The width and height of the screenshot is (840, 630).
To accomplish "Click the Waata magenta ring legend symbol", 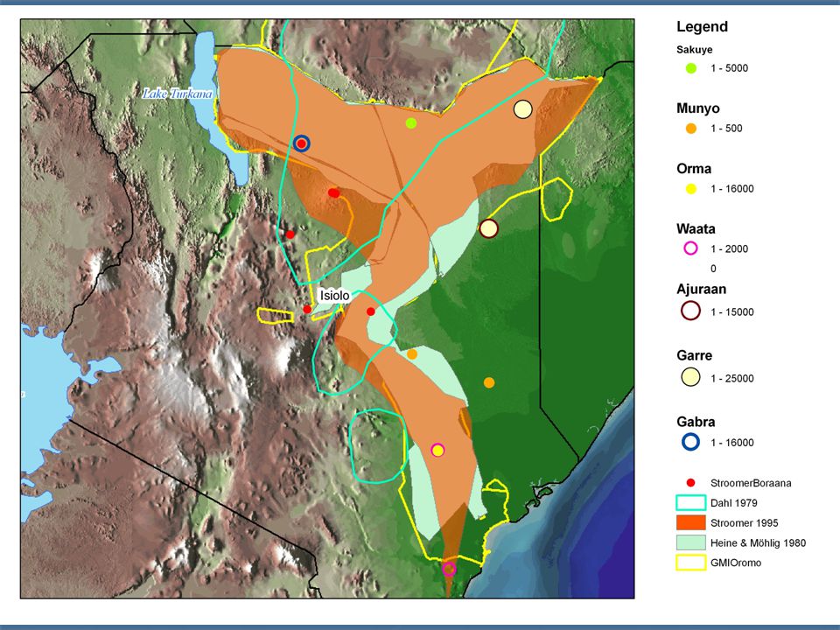I will 691,248.
